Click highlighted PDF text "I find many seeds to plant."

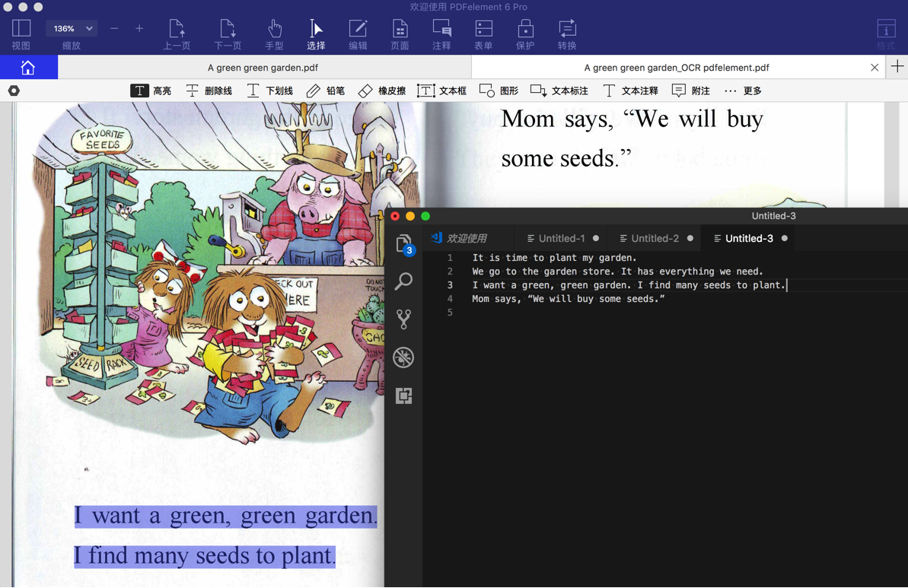205,555
